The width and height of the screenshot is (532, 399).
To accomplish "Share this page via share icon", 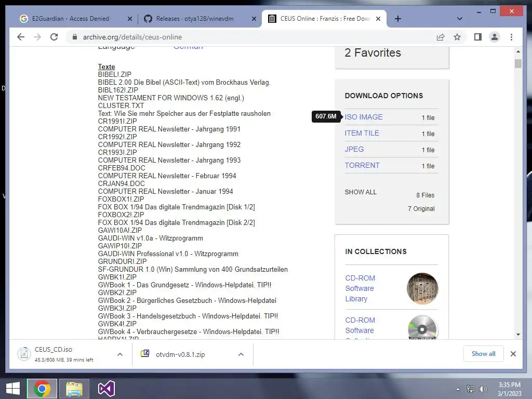I will pyautogui.click(x=441, y=37).
